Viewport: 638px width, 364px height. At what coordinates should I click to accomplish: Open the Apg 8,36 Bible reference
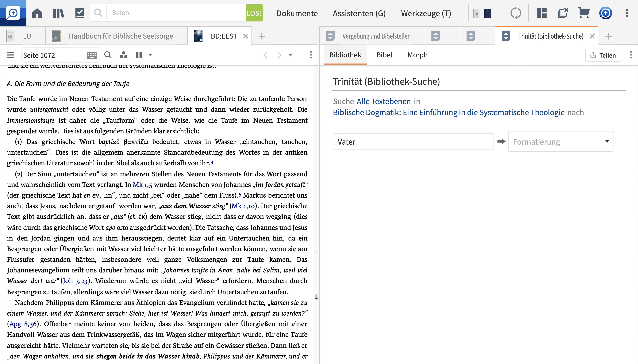(x=23, y=324)
